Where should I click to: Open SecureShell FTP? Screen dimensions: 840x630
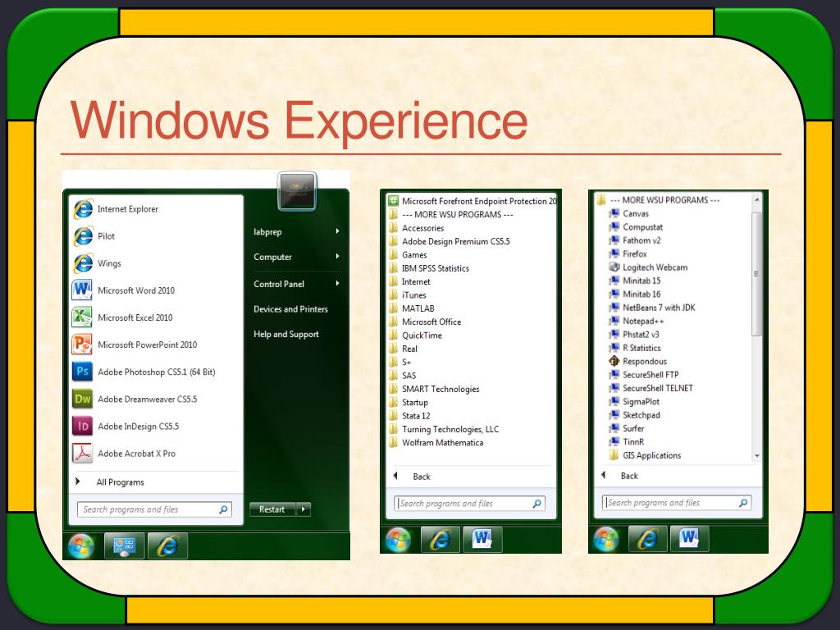point(644,374)
